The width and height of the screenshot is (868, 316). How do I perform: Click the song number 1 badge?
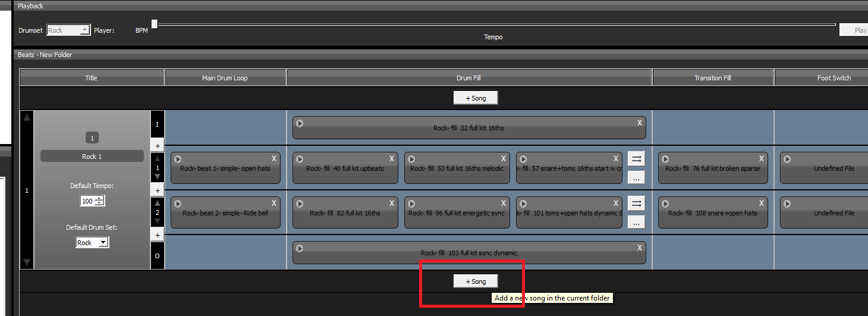tap(92, 137)
